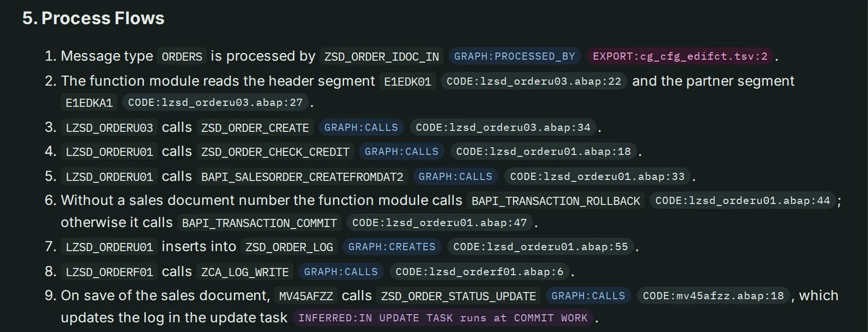Click BAPI_SALESORDER_CREATEFROMDAT2 name

point(303,177)
